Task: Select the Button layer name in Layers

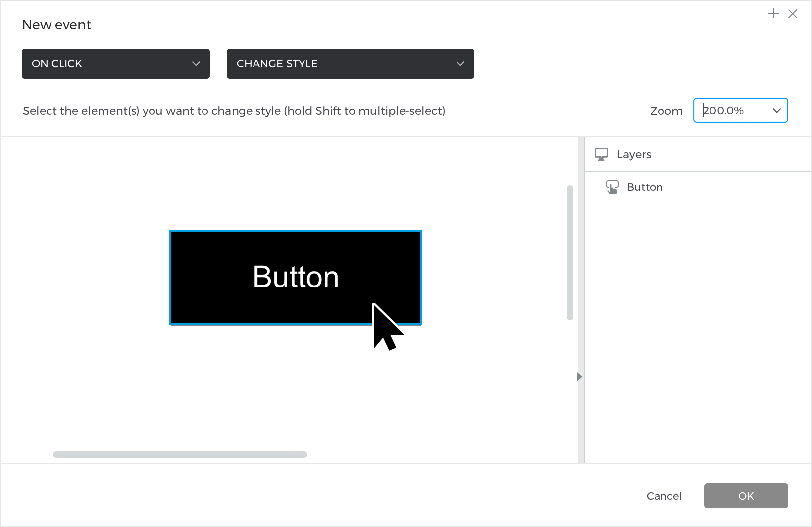Action: click(645, 187)
